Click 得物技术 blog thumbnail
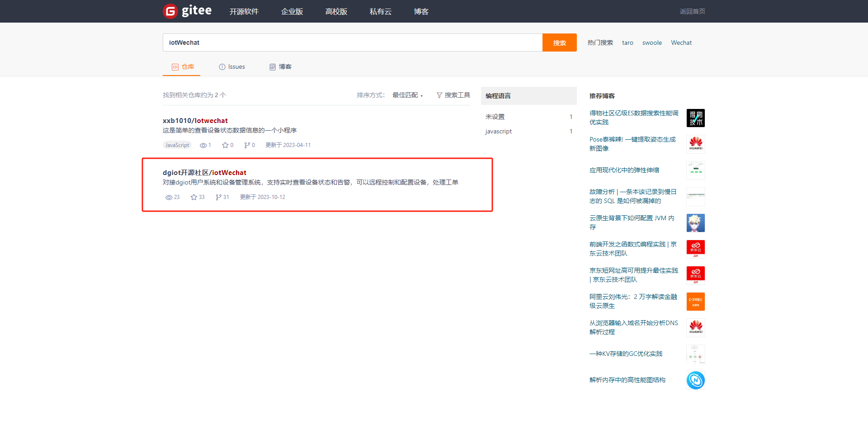 [696, 118]
